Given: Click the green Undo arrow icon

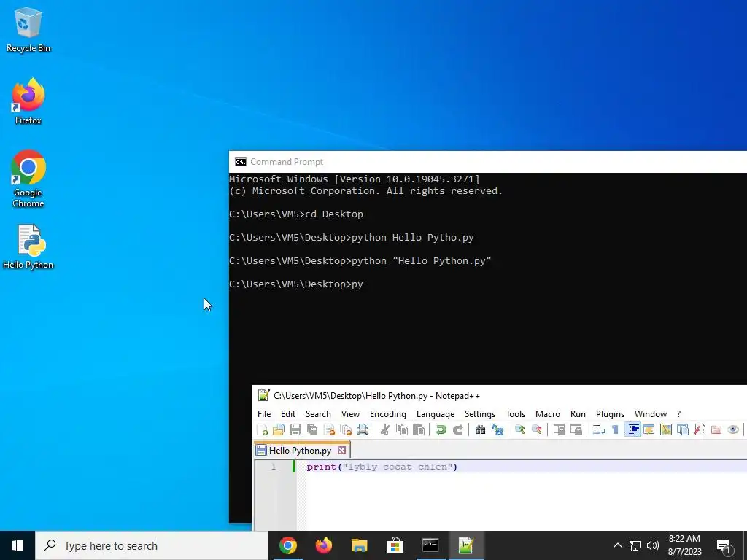Looking at the screenshot, I should tap(441, 430).
